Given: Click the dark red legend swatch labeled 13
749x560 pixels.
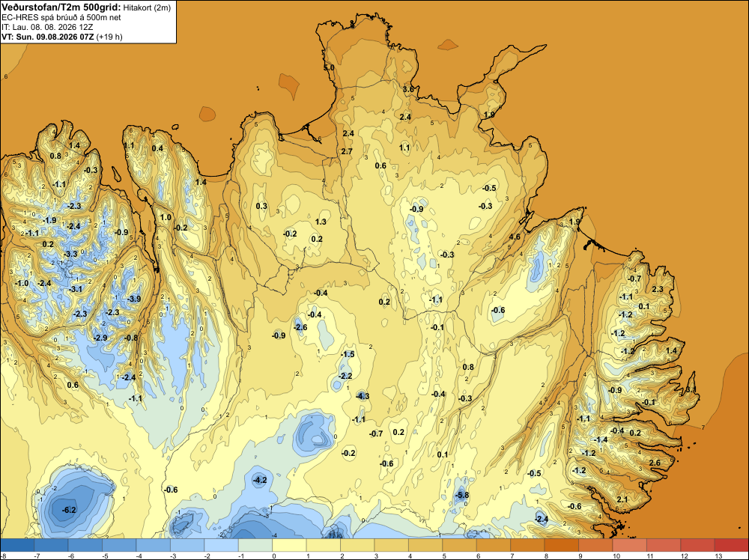Looking at the screenshot, I should (x=731, y=545).
